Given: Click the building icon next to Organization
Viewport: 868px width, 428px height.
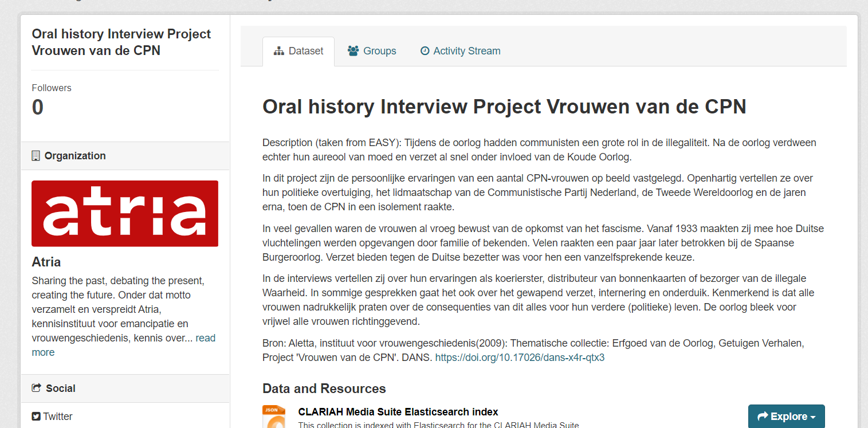Looking at the screenshot, I should [x=36, y=156].
